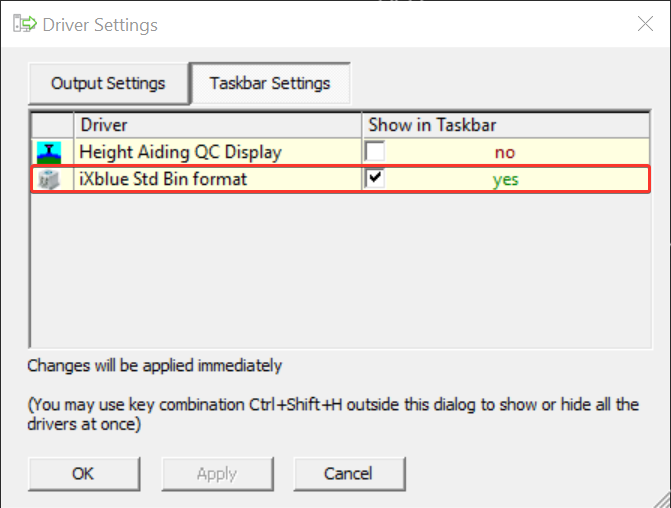Screen dimensions: 671x508
Task: Click the blank icon column header
Action: click(x=52, y=125)
